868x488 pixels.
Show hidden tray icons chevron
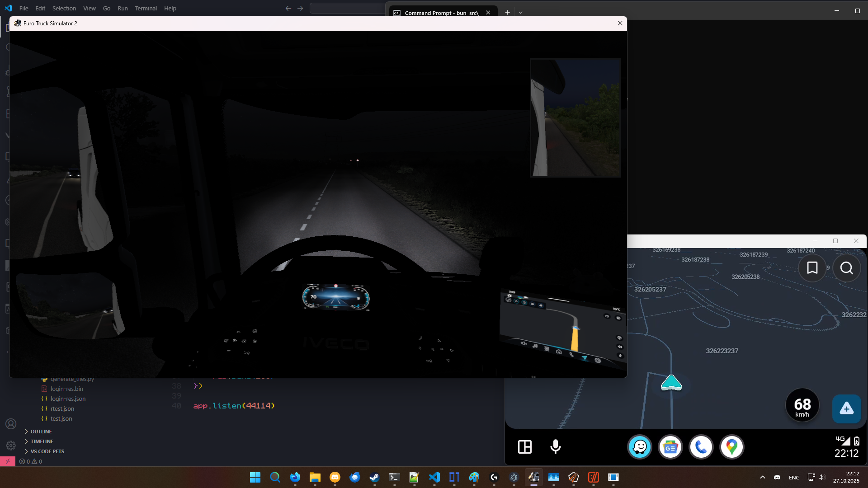762,477
